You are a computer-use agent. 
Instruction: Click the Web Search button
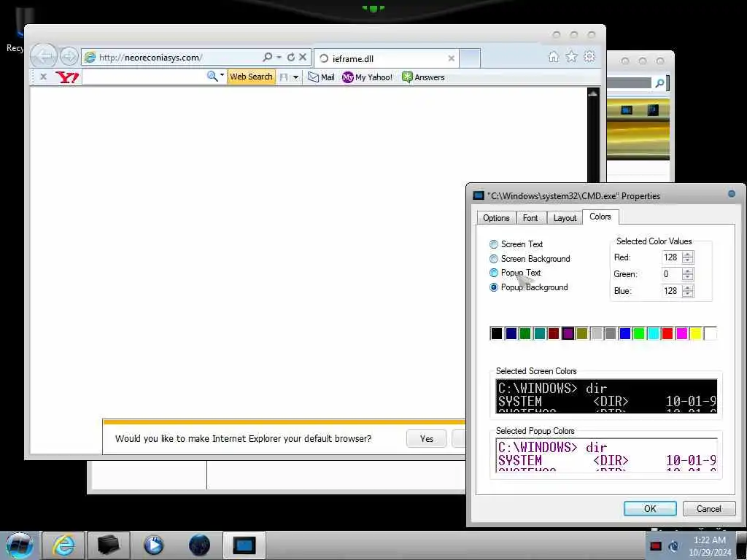click(x=251, y=77)
